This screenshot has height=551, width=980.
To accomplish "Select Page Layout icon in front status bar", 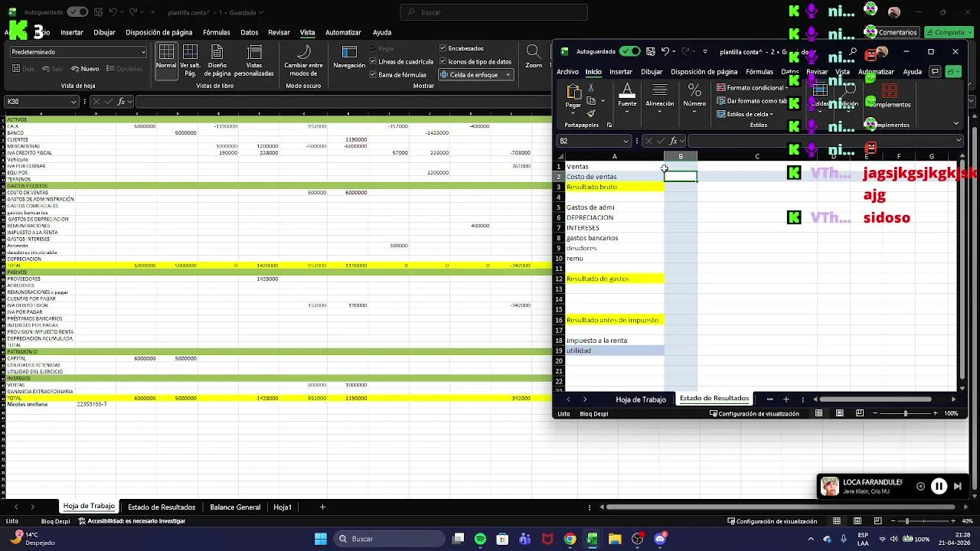I will (839, 413).
